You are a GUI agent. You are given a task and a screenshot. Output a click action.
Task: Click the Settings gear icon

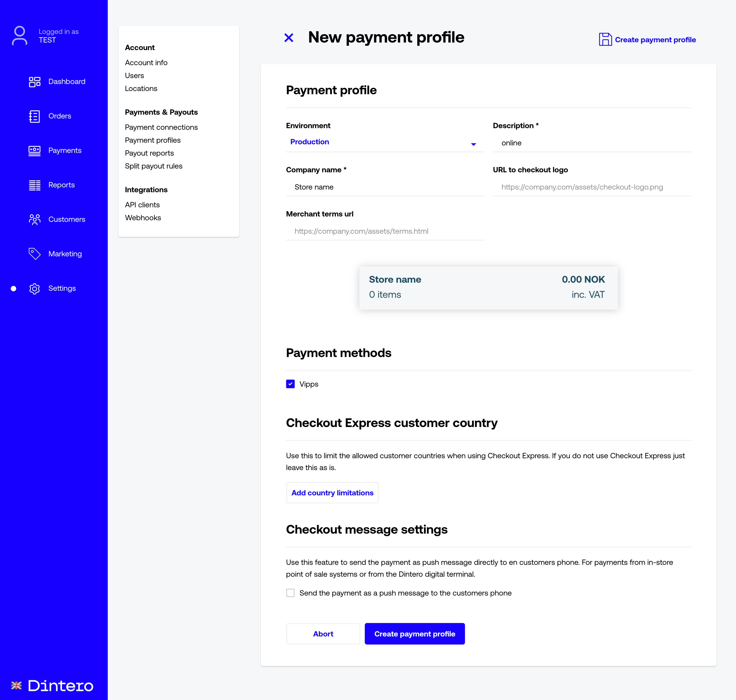(x=35, y=288)
